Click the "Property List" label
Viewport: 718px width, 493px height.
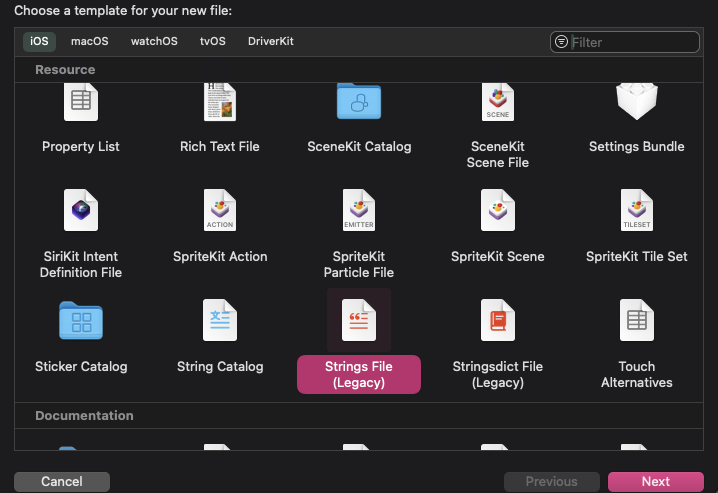pos(81,146)
